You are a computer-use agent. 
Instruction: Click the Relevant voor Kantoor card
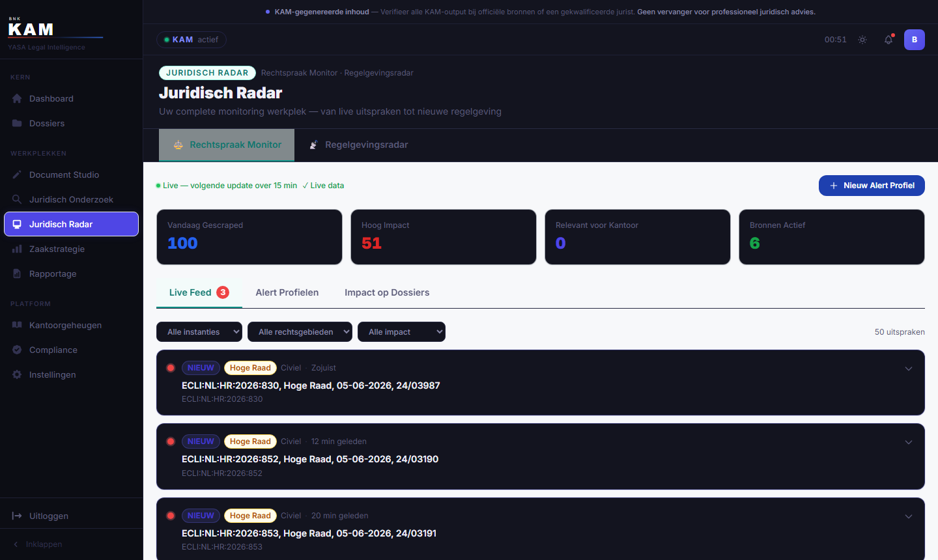point(638,237)
